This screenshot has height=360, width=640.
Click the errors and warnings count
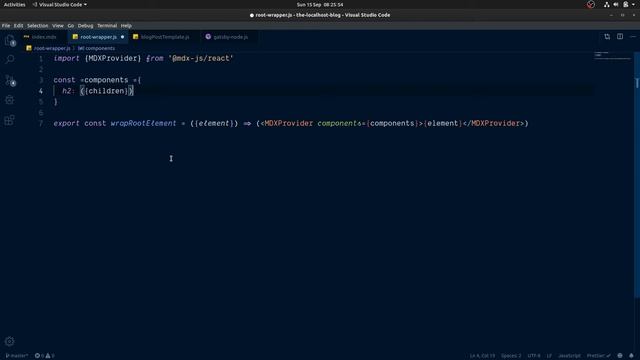point(44,356)
